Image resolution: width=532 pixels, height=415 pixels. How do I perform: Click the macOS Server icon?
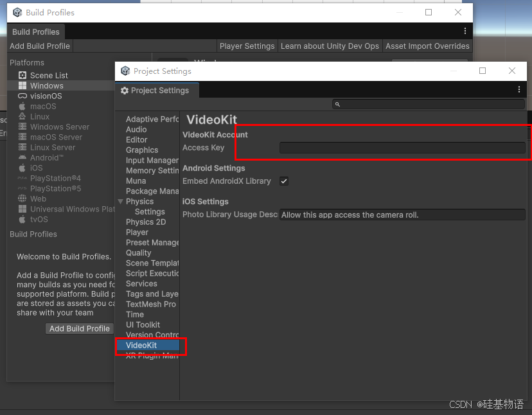(22, 137)
